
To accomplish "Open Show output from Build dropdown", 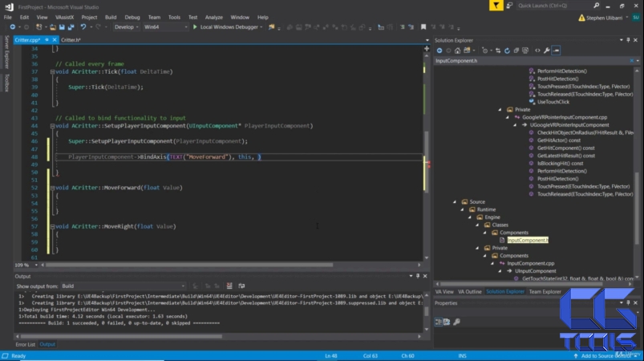I will [x=124, y=286].
